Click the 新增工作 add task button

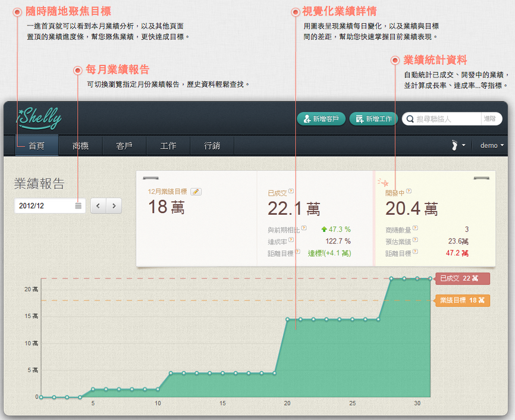click(x=373, y=119)
